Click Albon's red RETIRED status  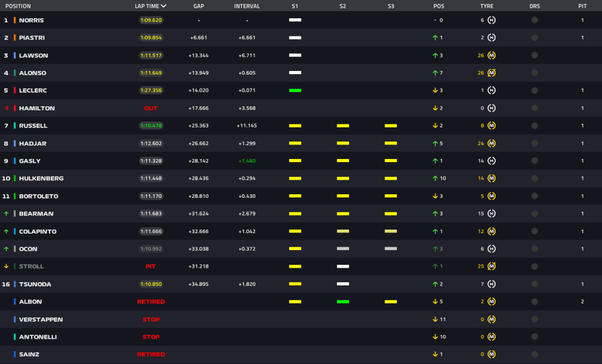(151, 302)
